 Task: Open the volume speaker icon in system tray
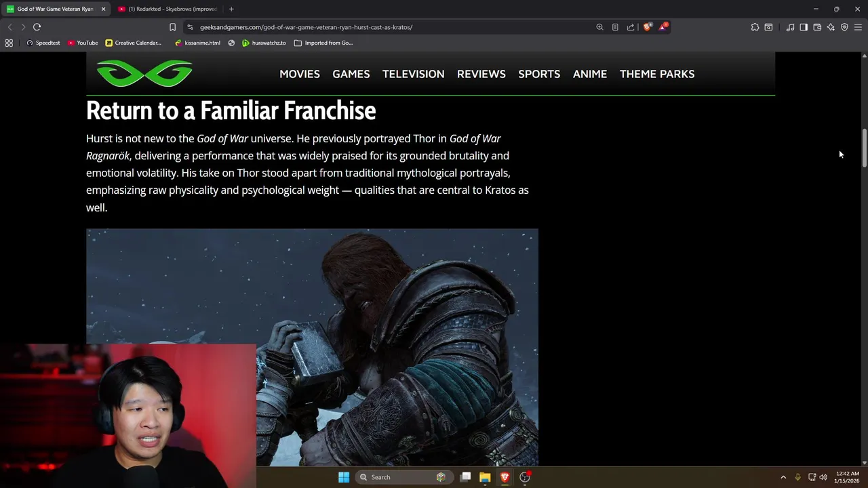pos(823,477)
